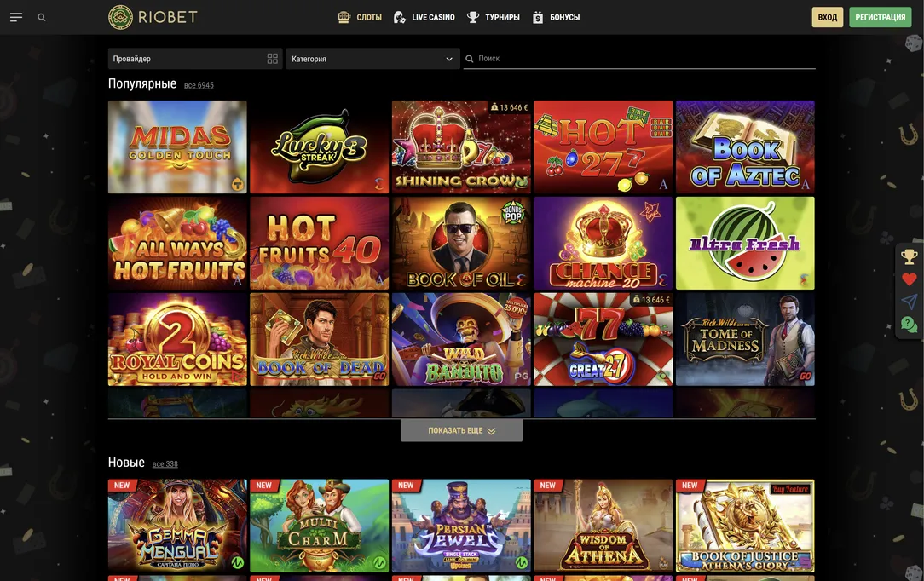This screenshot has height=581, width=924.
Task: Open the Турниры menu item
Action: point(494,17)
